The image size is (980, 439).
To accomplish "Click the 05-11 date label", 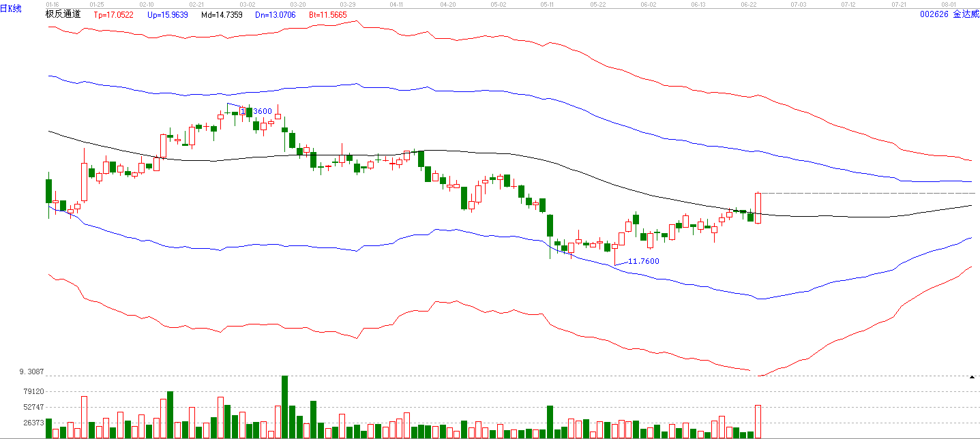I will coord(547,4).
